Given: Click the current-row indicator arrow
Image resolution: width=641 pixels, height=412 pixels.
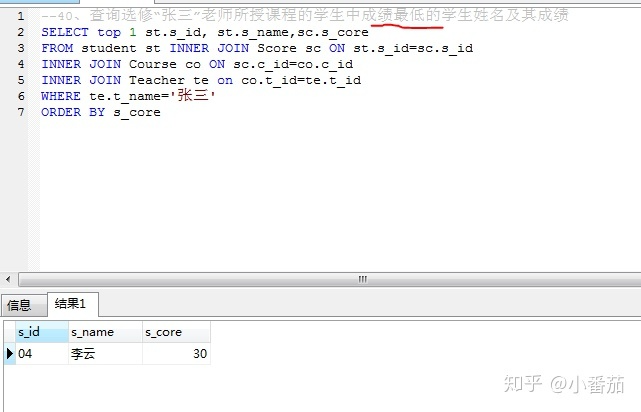Looking at the screenshot, I should click(10, 354).
